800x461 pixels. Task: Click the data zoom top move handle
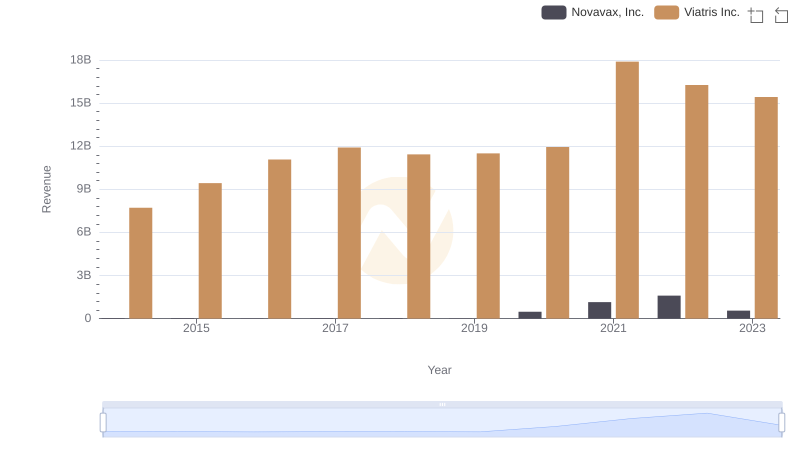[x=442, y=404]
